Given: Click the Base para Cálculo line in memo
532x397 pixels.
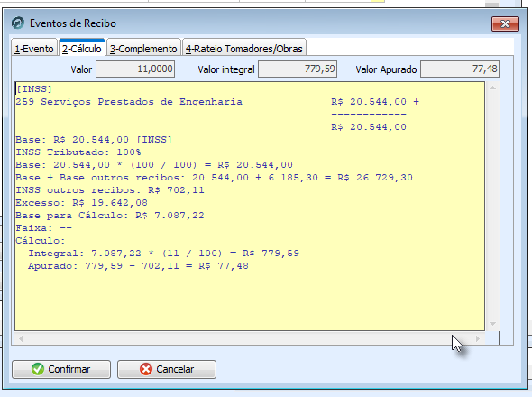Looking at the screenshot, I should [x=110, y=216].
